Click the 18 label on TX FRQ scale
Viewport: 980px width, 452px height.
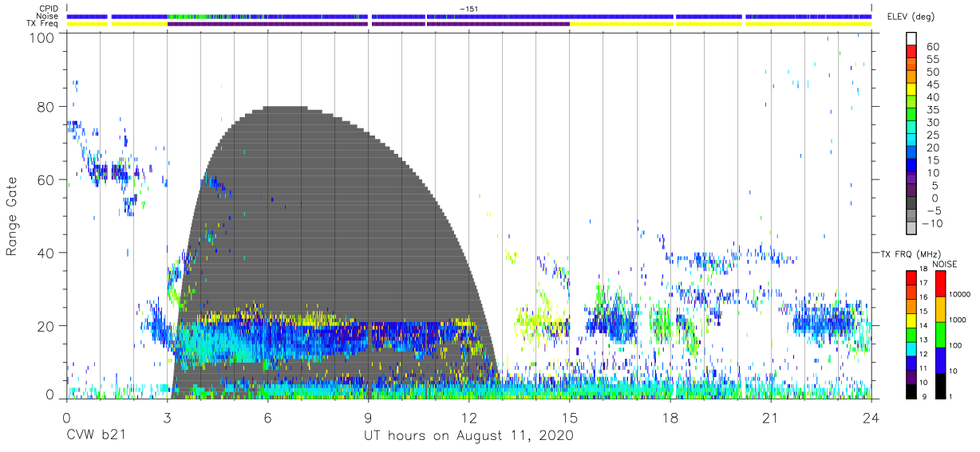point(923,270)
